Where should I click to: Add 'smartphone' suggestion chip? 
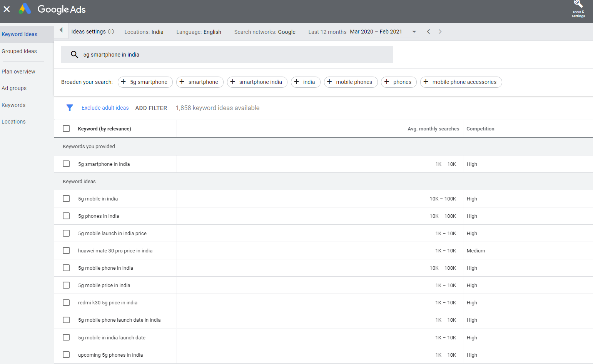[200, 82]
